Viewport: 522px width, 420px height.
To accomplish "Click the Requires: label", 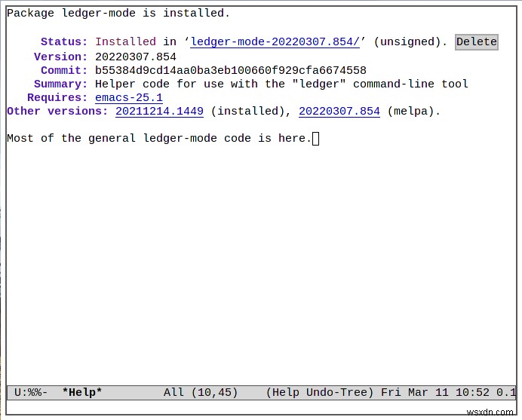I will [x=57, y=97].
